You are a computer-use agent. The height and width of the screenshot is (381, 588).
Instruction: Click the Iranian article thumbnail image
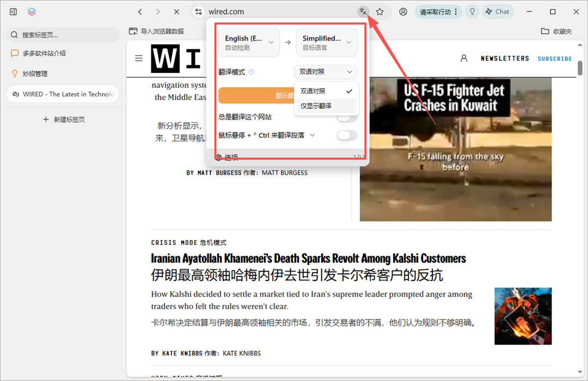click(x=523, y=316)
